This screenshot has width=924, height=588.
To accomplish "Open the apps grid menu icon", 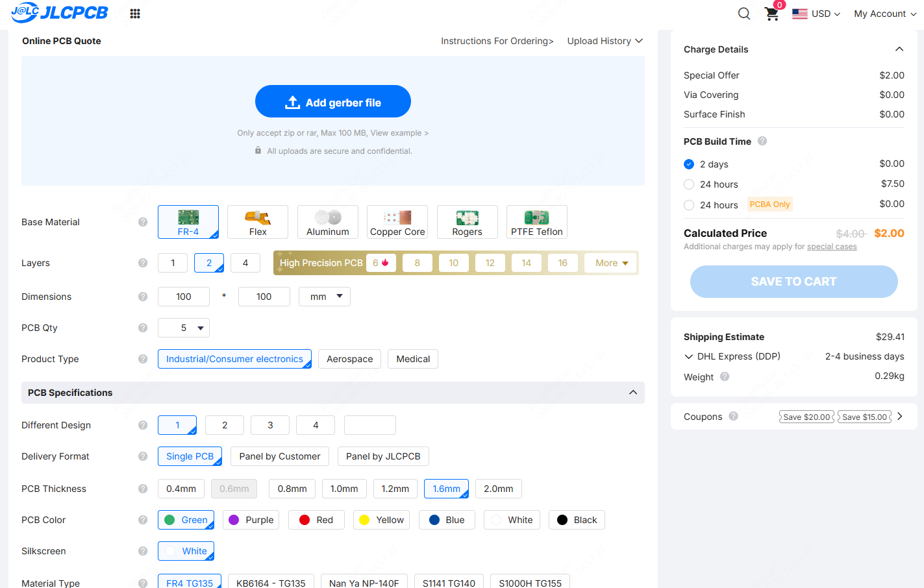I will tap(135, 14).
